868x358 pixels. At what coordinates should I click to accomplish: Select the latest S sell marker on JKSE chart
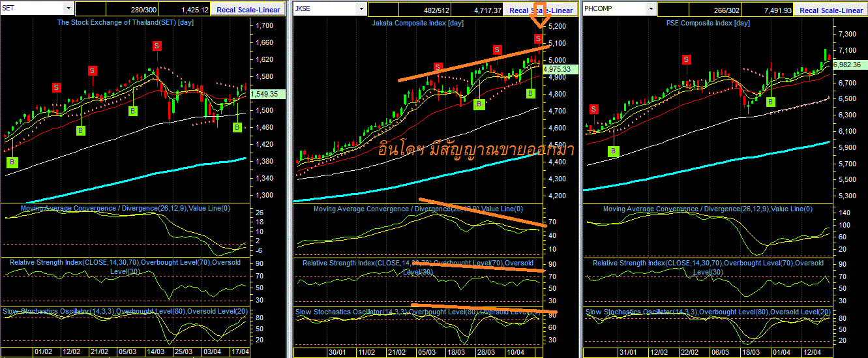[x=538, y=39]
